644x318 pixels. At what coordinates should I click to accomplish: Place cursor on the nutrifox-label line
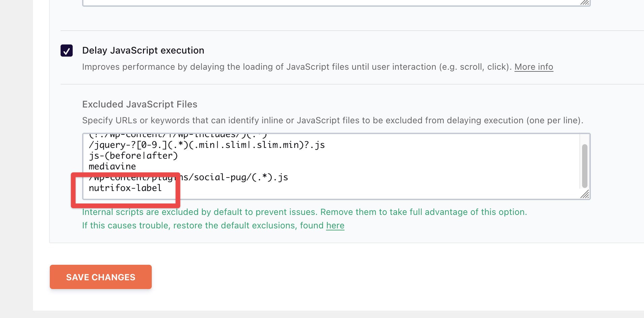(x=125, y=188)
